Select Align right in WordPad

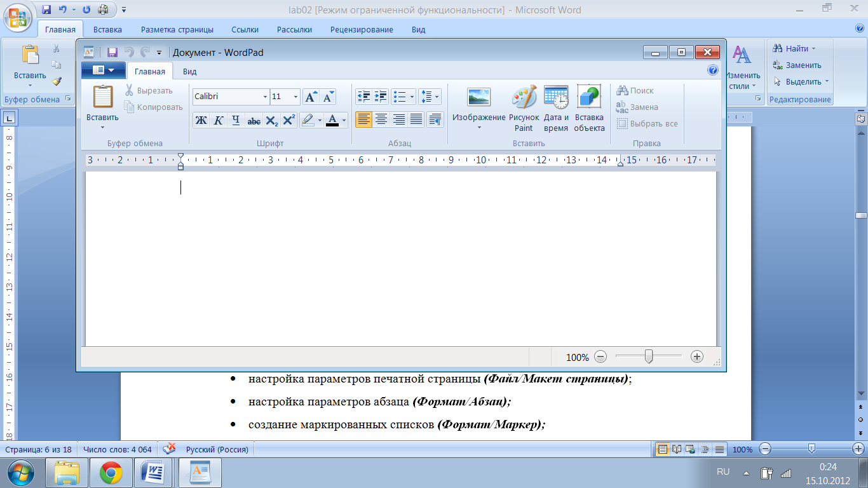pos(399,119)
